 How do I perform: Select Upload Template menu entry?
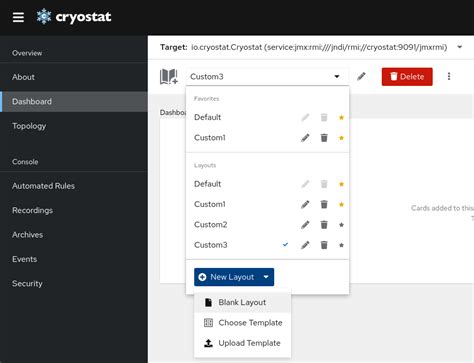tap(242, 343)
